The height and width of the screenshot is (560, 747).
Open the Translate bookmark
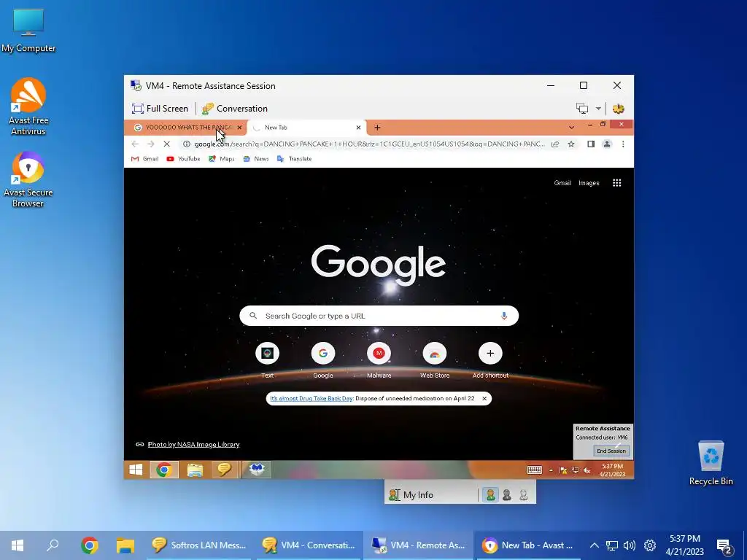(x=295, y=159)
